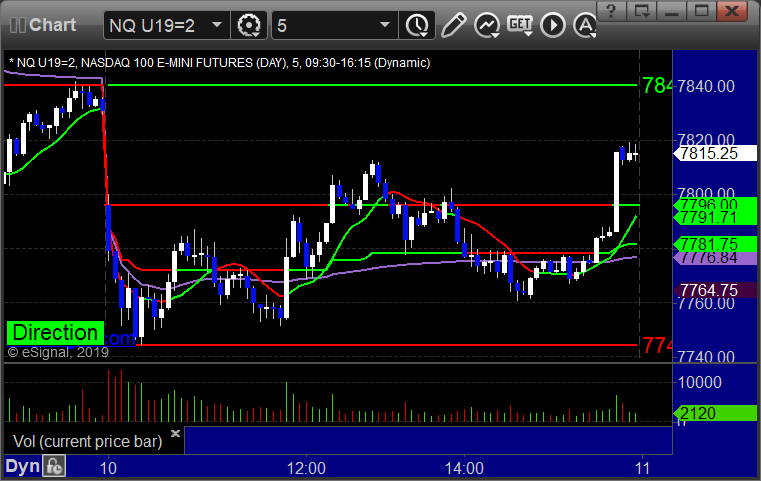Image resolution: width=761 pixels, height=481 pixels.
Task: Click the pop-out window icon
Action: 642,11
